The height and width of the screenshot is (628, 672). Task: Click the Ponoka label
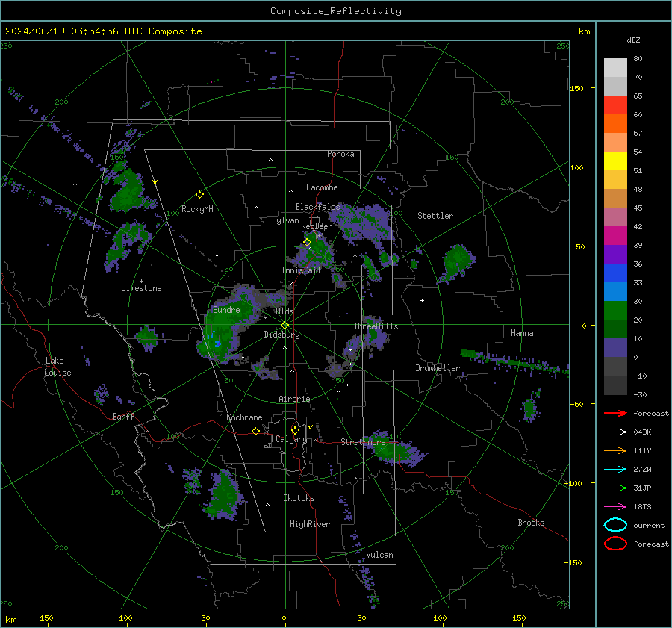[340, 154]
